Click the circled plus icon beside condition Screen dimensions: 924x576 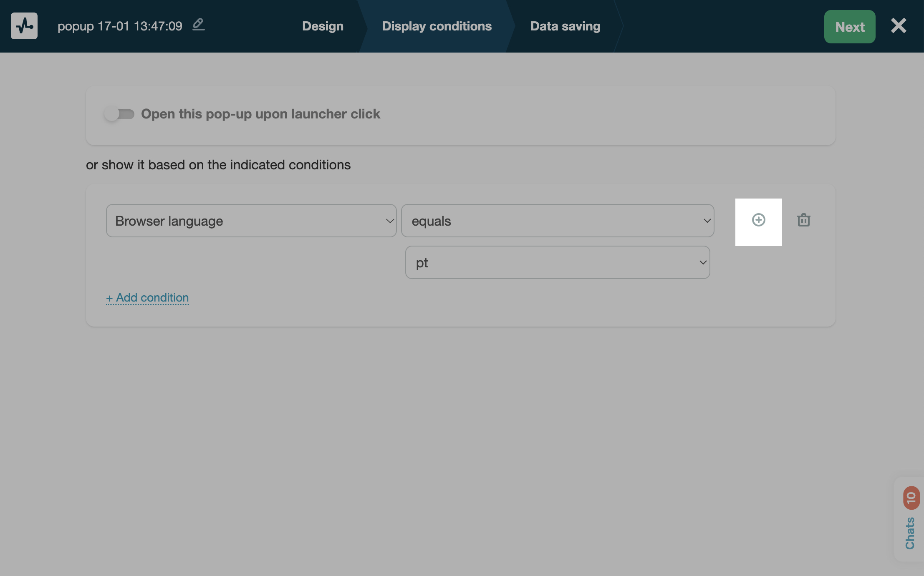click(758, 220)
